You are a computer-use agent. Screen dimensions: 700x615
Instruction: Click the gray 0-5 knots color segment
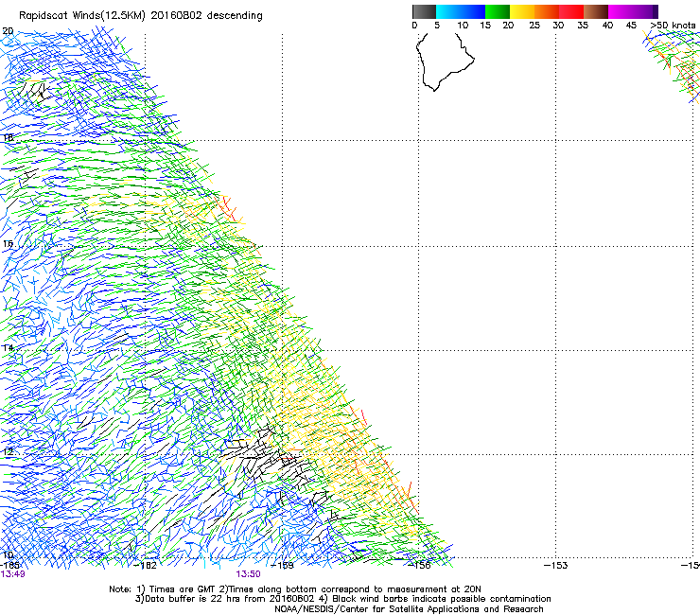tap(424, 11)
